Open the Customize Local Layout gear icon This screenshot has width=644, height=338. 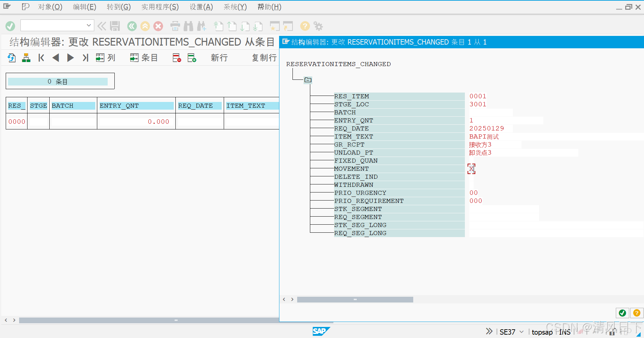318,26
